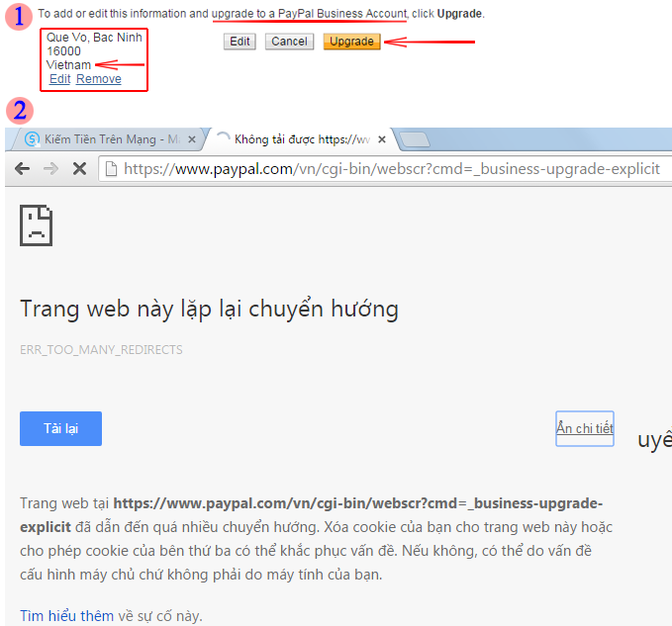This screenshot has height=626, width=672.
Task: Click the PayPal URL in the address bar
Action: pos(391,169)
